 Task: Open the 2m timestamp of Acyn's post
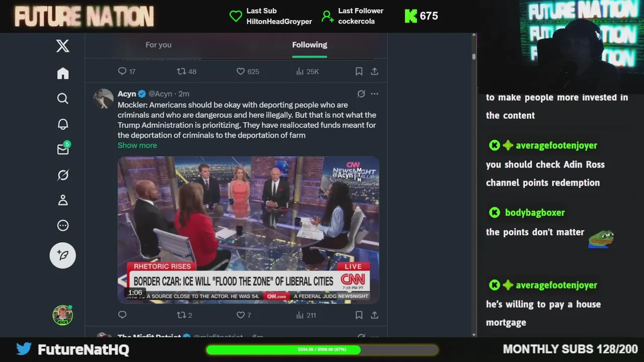tap(184, 94)
